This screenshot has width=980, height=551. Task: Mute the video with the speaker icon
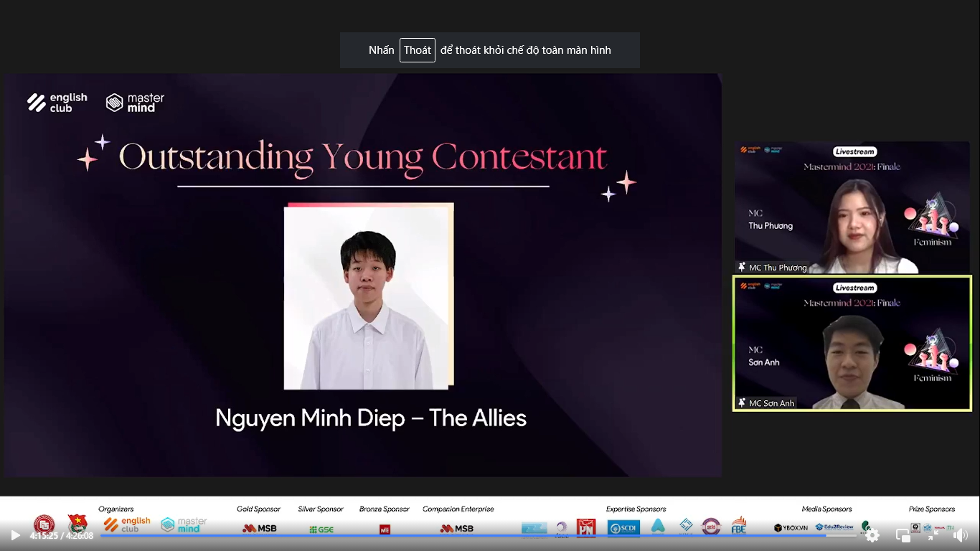tap(961, 535)
